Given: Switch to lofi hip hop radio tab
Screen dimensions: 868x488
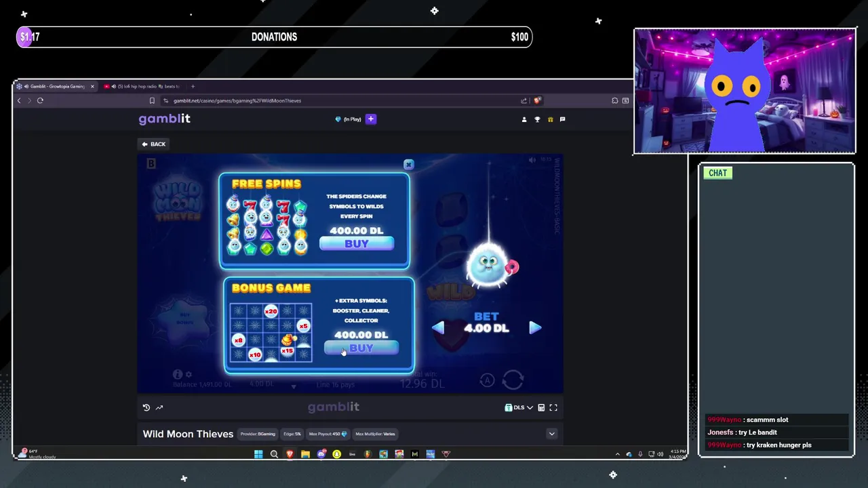Looking at the screenshot, I should point(142,86).
